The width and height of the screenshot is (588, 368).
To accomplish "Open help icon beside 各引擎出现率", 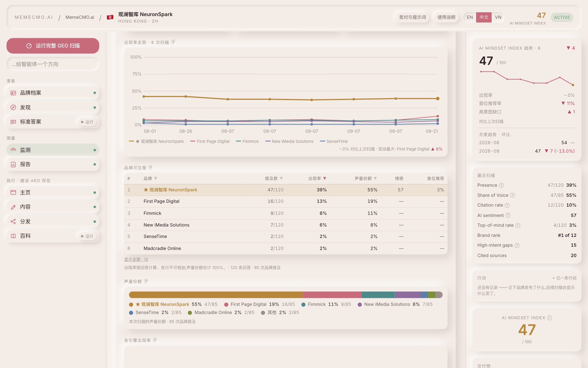I will coord(155,340).
